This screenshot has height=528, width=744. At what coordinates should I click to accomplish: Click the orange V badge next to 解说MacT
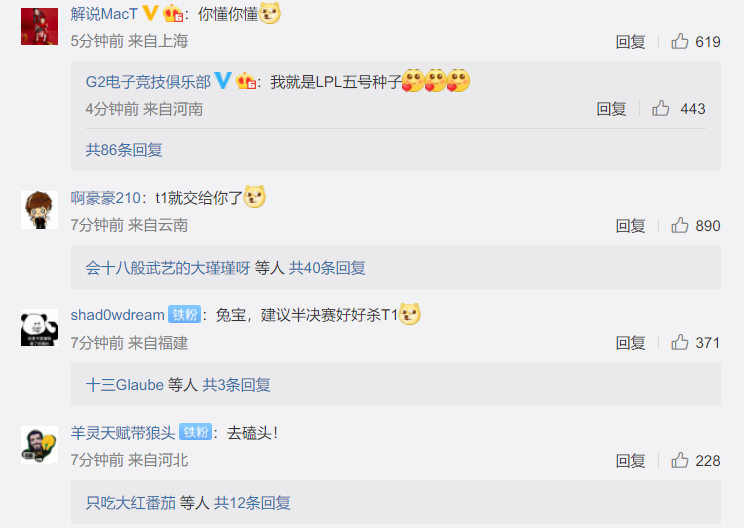pos(150,13)
